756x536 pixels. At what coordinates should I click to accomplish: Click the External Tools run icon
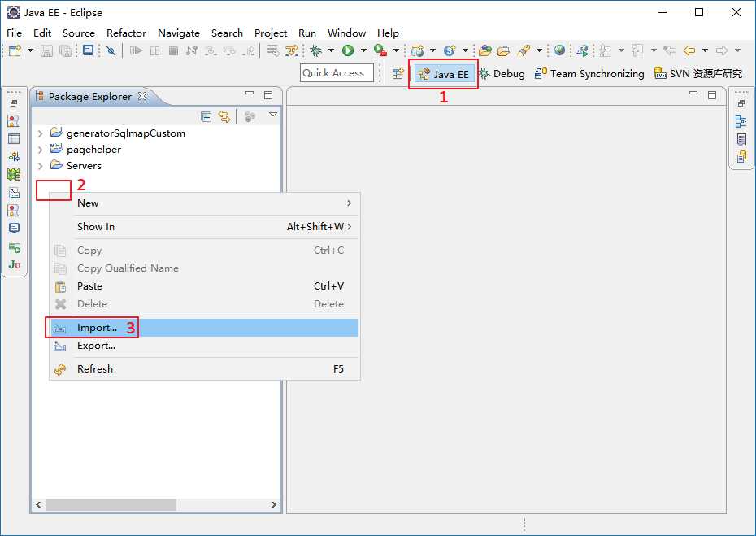tap(380, 50)
